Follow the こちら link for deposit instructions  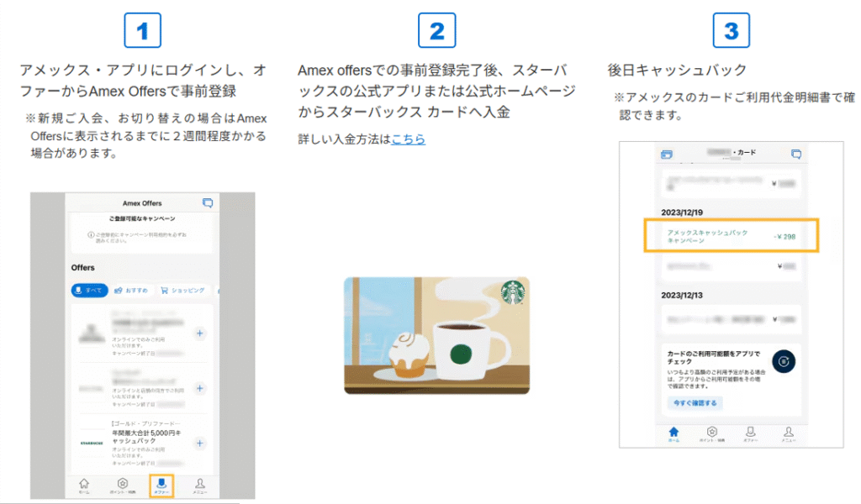click(408, 139)
